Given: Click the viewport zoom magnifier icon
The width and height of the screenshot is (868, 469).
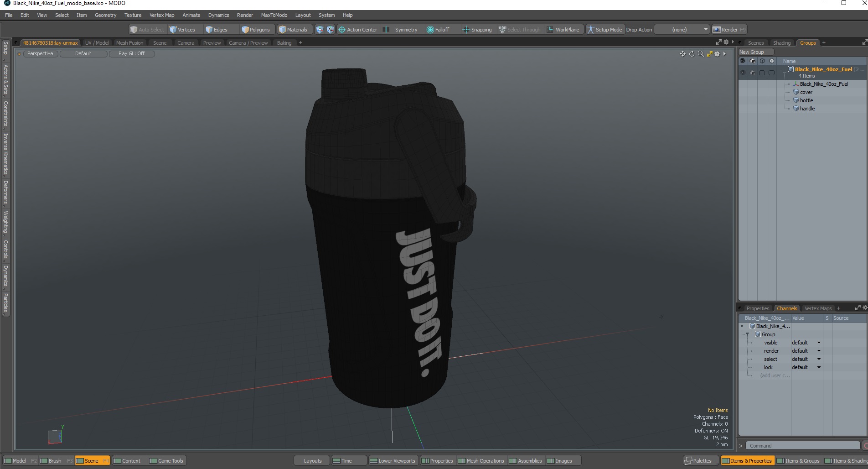Looking at the screenshot, I should [701, 54].
